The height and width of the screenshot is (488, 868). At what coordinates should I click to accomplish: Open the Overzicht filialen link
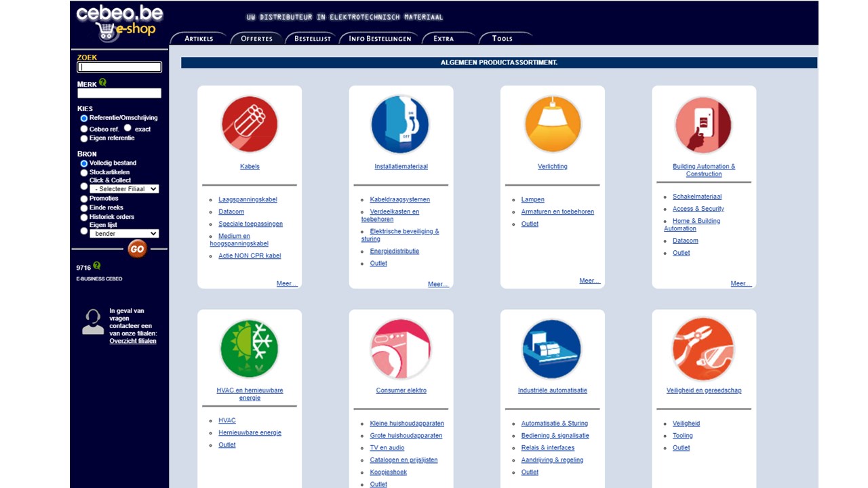click(133, 341)
